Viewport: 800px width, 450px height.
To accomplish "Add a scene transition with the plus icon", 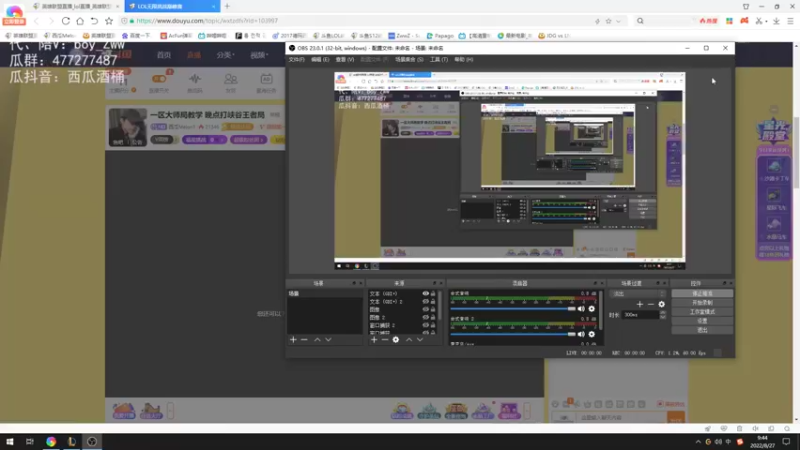I will click(x=640, y=304).
